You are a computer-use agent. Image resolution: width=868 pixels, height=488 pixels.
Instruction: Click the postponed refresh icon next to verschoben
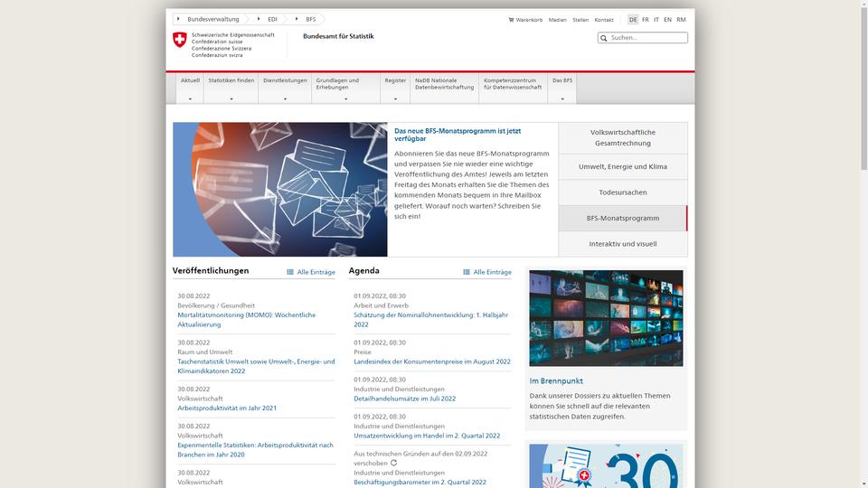click(393, 463)
